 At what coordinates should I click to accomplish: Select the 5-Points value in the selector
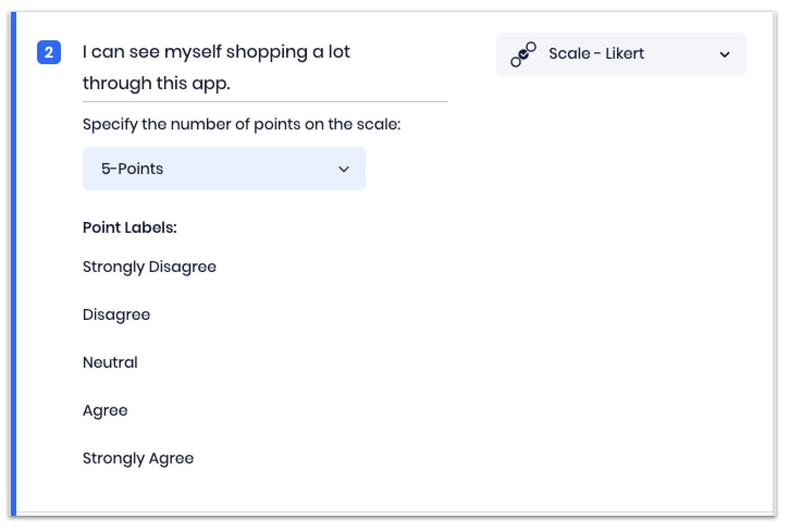[132, 169]
